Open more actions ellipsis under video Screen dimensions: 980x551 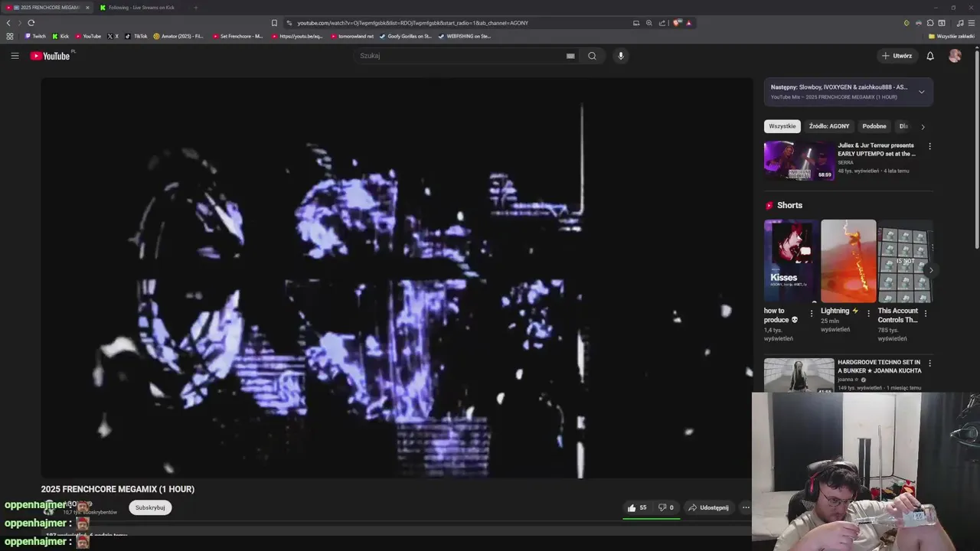tap(746, 507)
